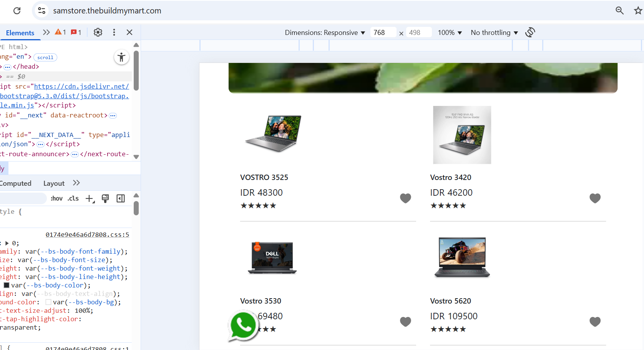Screen dimensions: 644x350
Task: Click the leaf banner image at page top
Action: [x=423, y=78]
